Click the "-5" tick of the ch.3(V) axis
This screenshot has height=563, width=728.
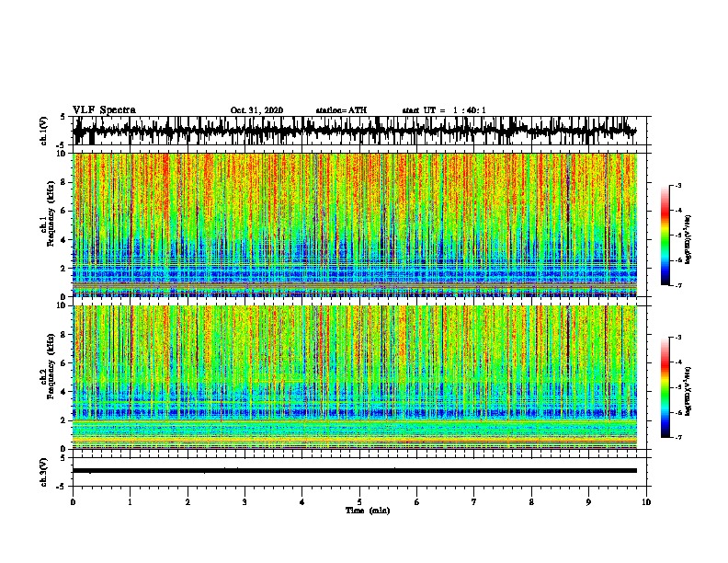pos(63,487)
